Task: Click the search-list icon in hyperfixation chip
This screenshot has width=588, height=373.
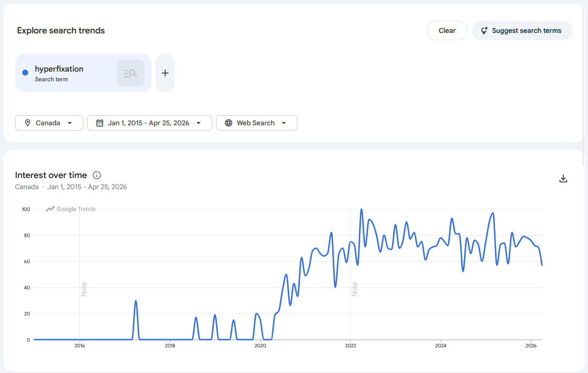Action: click(131, 73)
